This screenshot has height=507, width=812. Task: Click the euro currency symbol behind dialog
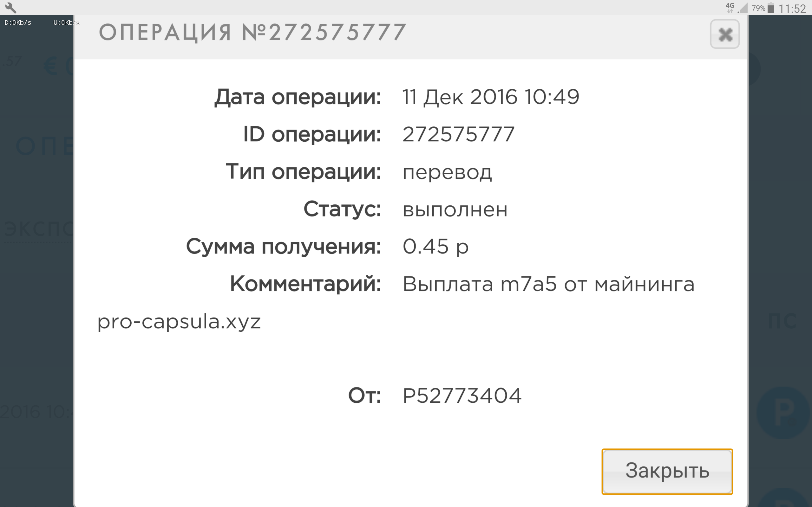point(51,67)
